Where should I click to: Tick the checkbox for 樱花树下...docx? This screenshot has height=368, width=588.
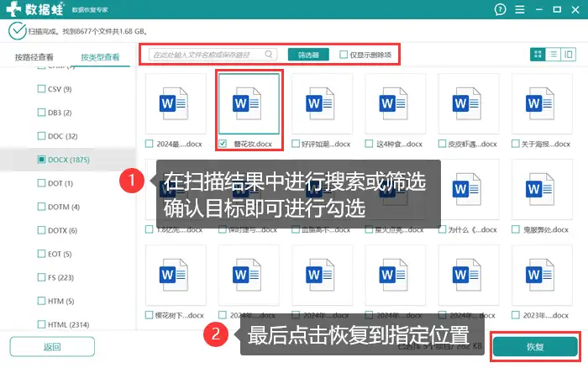(150, 315)
